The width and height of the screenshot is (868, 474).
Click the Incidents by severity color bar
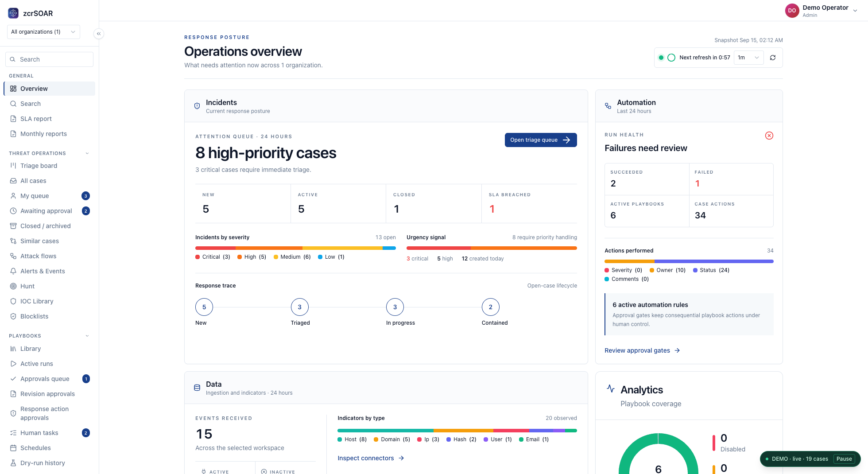pos(295,248)
